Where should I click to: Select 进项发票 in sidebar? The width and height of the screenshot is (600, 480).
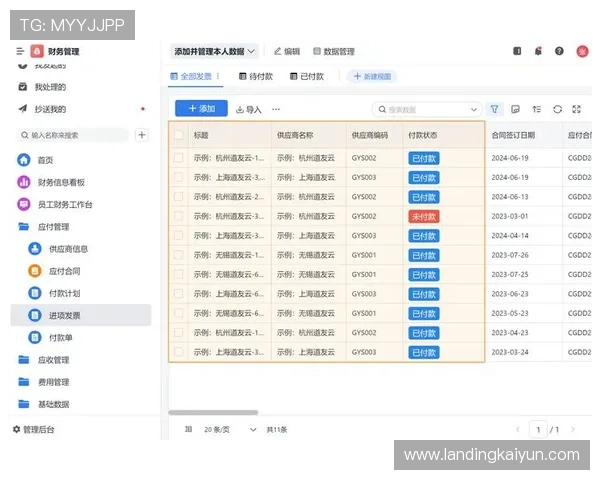[81, 315]
